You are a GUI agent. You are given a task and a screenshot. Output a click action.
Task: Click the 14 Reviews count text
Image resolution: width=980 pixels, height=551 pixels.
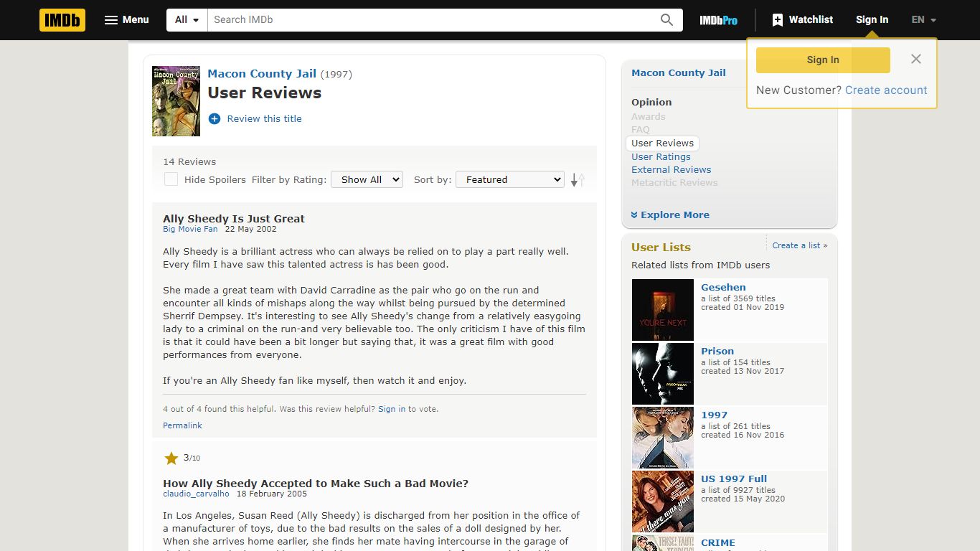pos(189,162)
